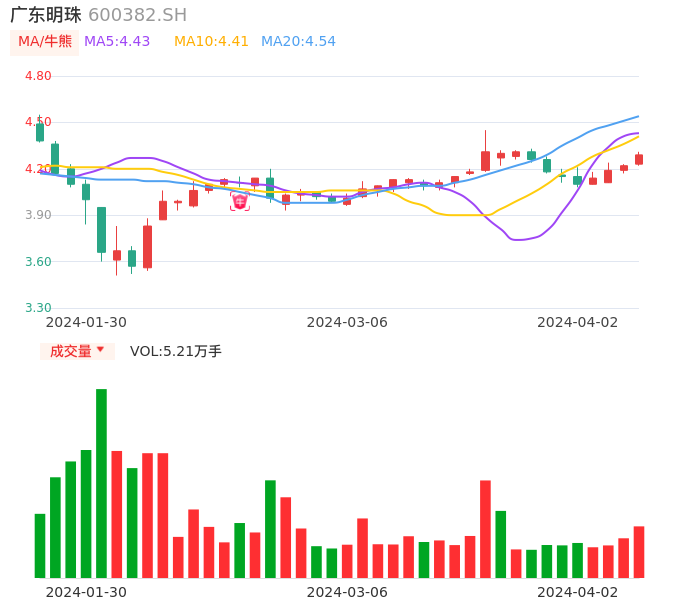Image resolution: width=686 pixels, height=606 pixels.
Task: Click the red triangle beside 成交量
Action: pyautogui.click(x=100, y=350)
